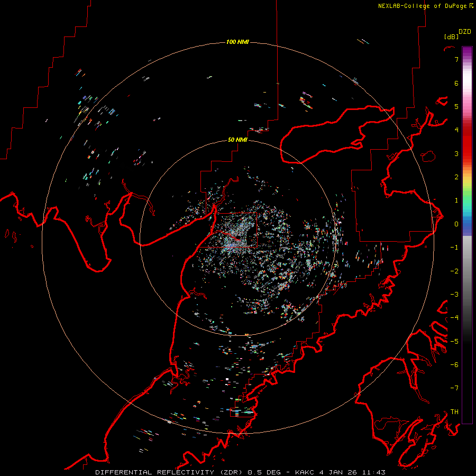Click the -1 value on the color scale
Image resolution: width=476 pixels, height=476 pixels.
tap(454, 248)
